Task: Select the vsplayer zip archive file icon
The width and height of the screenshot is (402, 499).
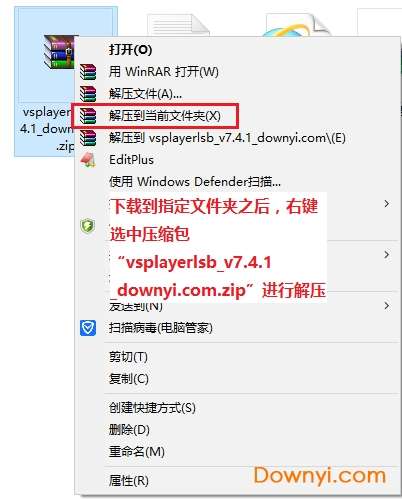Action: pyautogui.click(x=59, y=52)
